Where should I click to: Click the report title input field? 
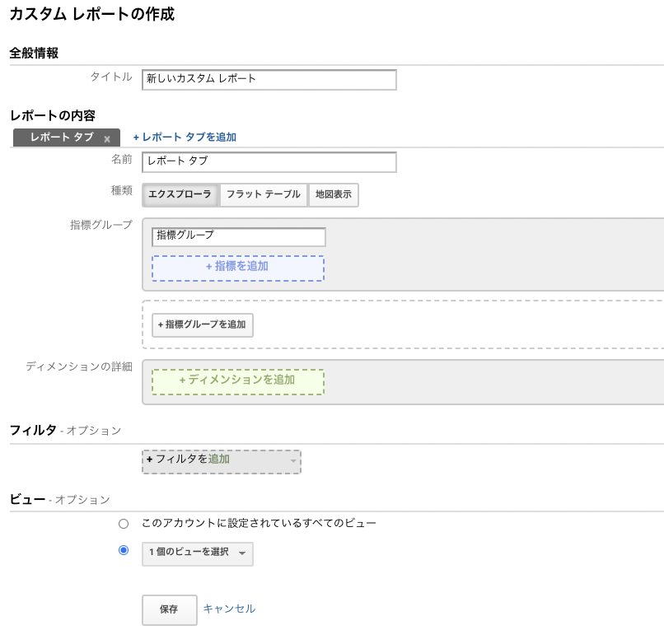(x=268, y=80)
